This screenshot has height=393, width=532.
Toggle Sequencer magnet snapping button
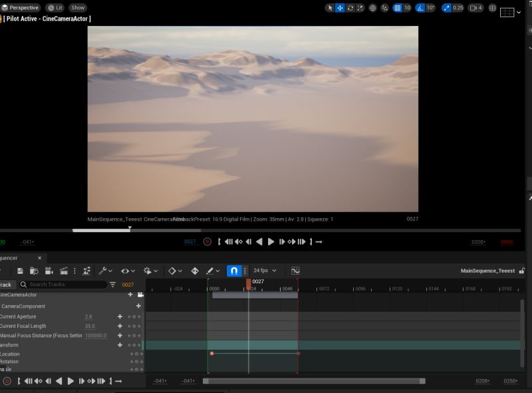234,271
